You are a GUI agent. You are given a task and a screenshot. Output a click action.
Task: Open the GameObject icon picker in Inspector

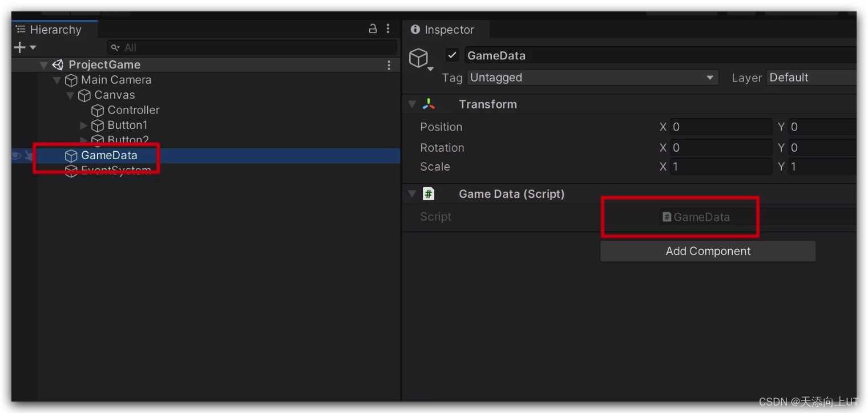420,58
